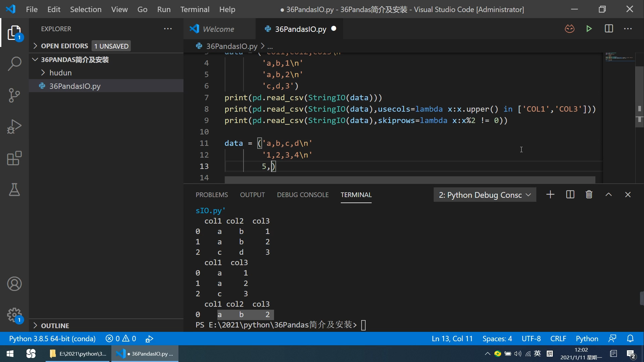Open Run and Debug view
Viewport: 644px width, 362px height.
[14, 127]
